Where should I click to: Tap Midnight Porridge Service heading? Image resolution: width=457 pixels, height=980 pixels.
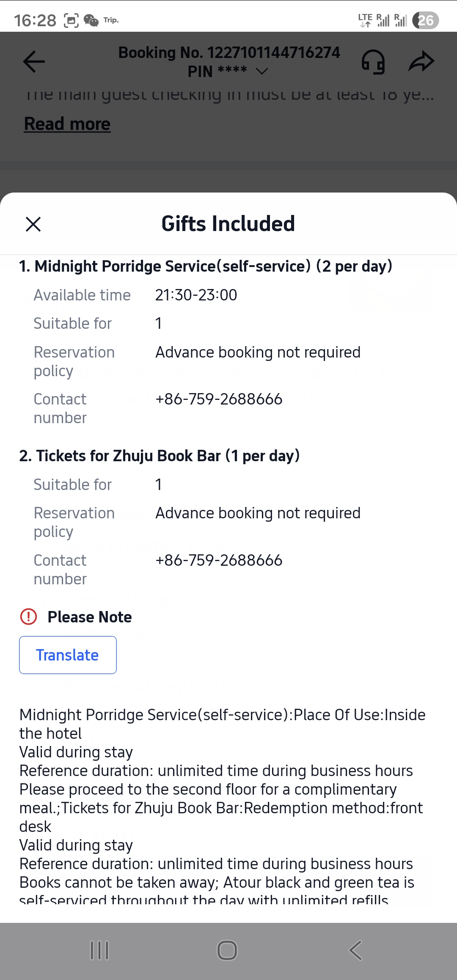206,266
